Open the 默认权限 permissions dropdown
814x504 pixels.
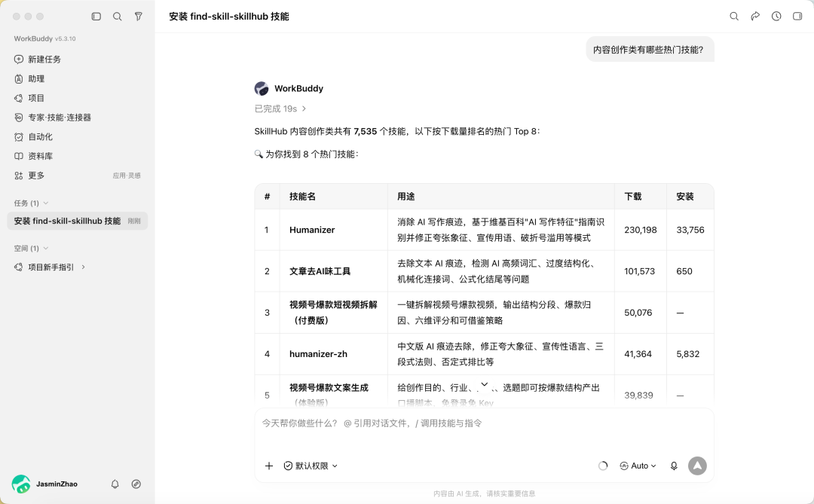pyautogui.click(x=311, y=466)
